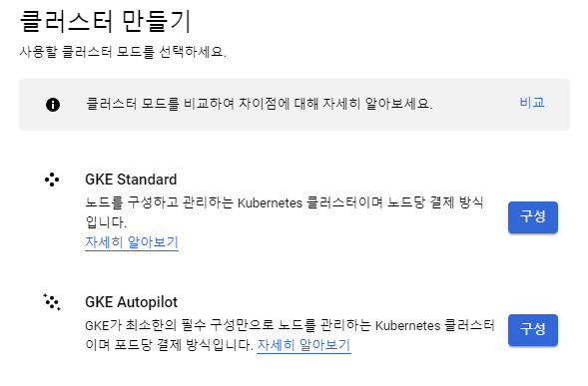588x386 pixels.
Task: Open 자세히 알아보기 link under GKE Autopilot
Action: pyautogui.click(x=303, y=345)
